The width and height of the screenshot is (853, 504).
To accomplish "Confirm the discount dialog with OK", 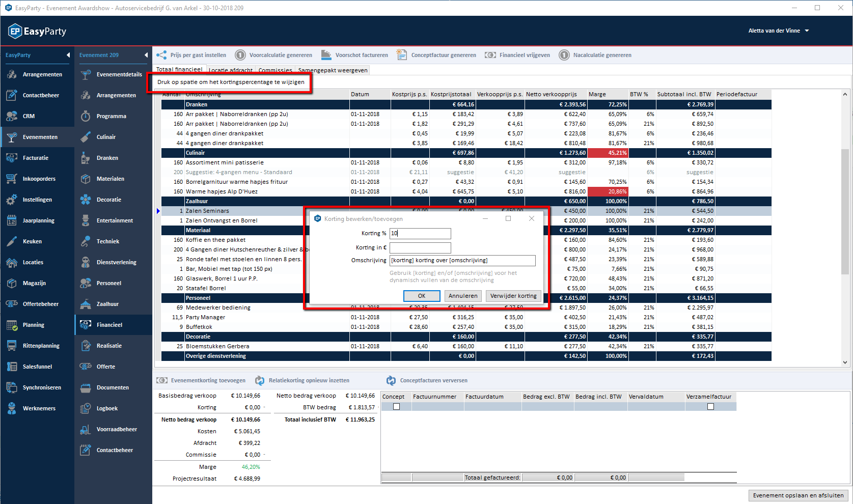I will pos(422,296).
